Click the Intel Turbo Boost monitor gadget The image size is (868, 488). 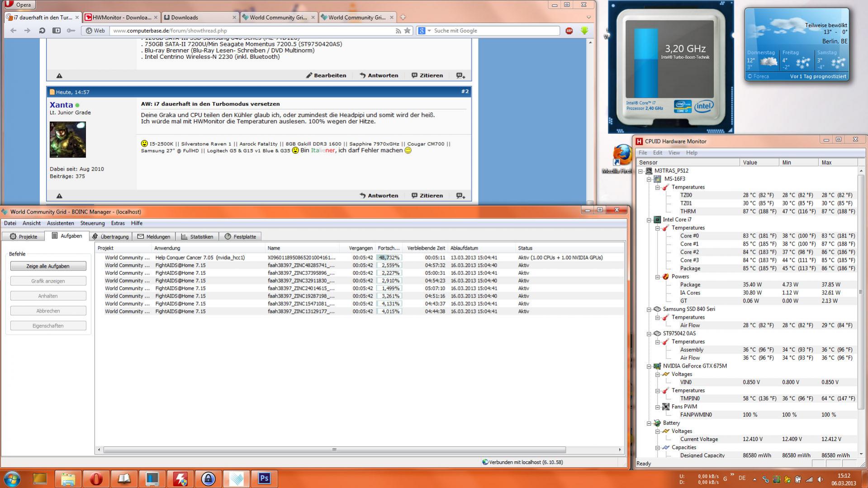671,67
